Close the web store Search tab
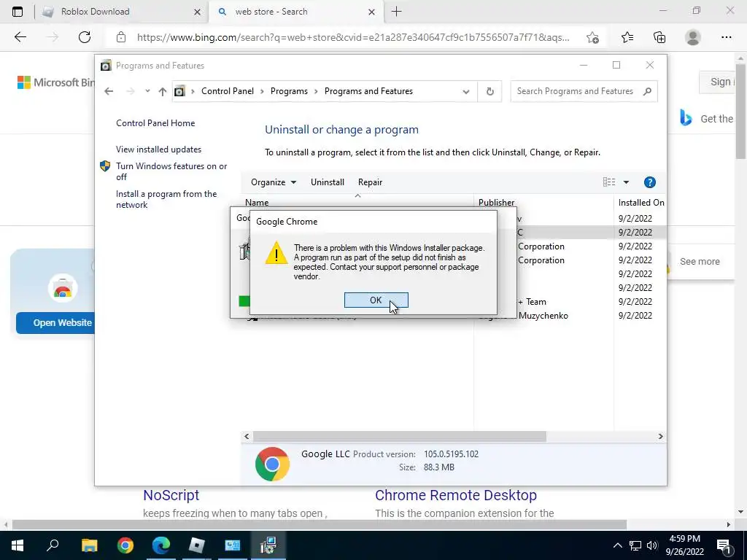The image size is (747, 560). 371,12
